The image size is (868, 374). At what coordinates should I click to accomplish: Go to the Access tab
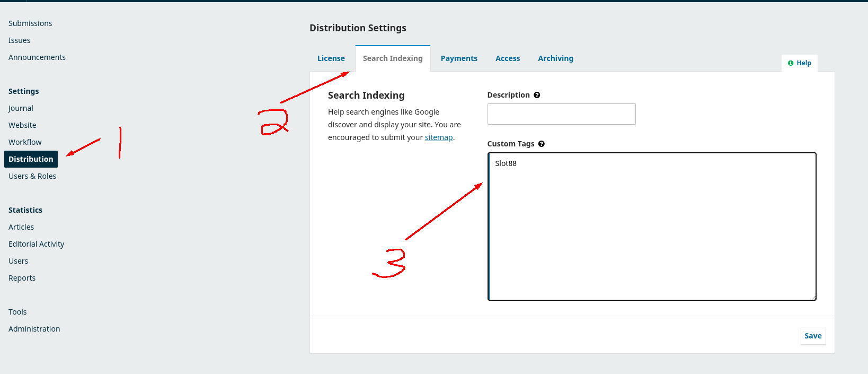507,58
